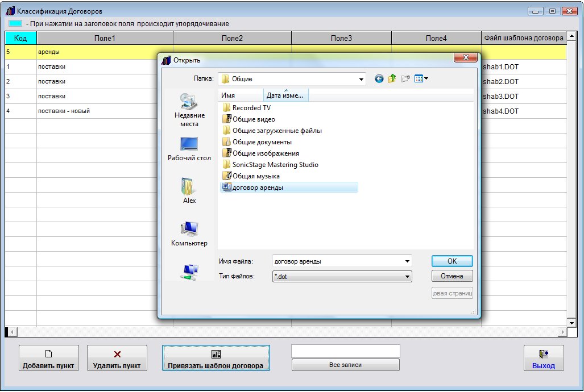
Task: Click the cyan color legend swatch
Action: click(x=15, y=23)
